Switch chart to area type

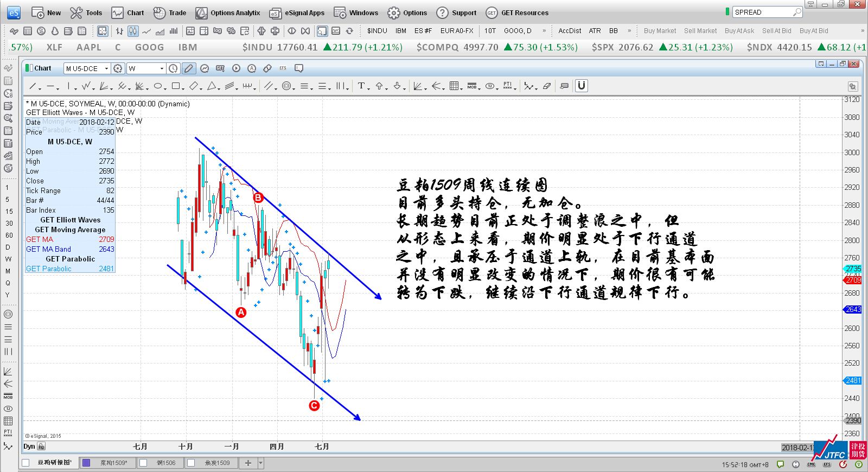(160, 31)
